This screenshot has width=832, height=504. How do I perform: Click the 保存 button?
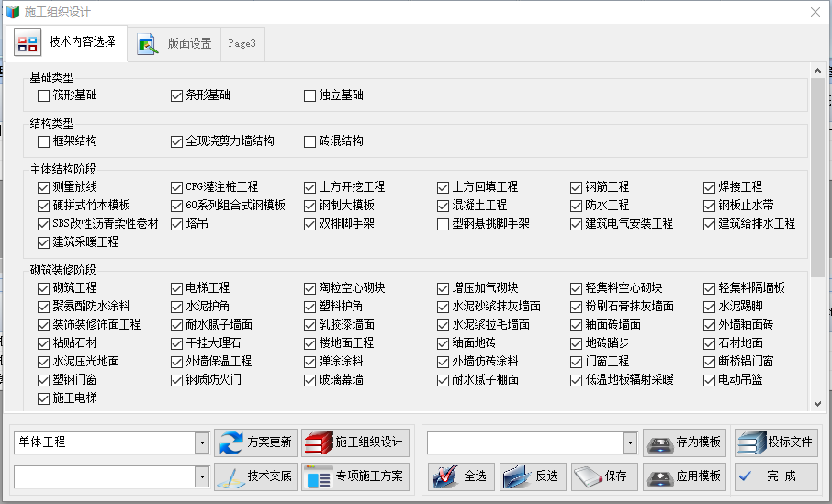[x=604, y=476]
